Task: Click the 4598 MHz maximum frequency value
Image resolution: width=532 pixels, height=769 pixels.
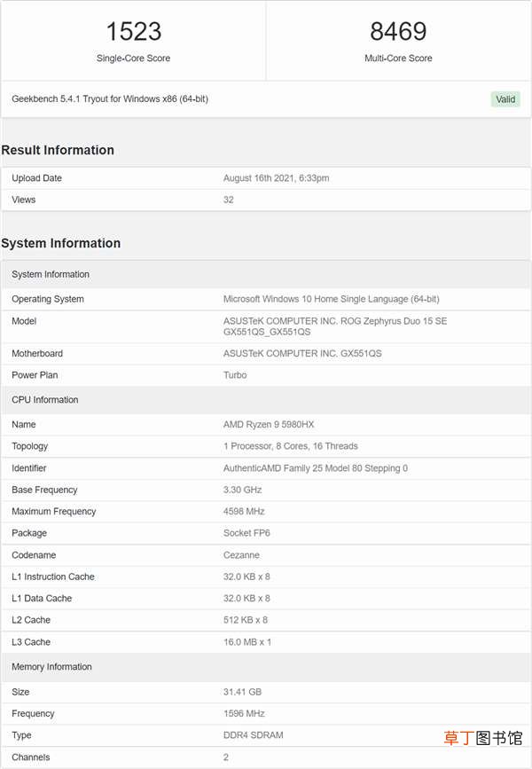Action: pos(244,512)
